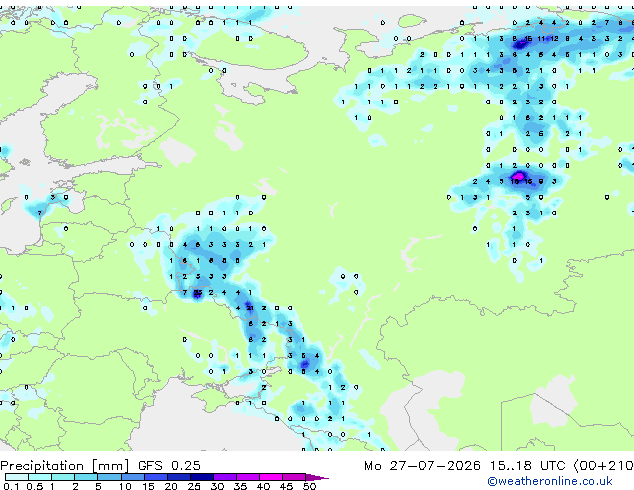Select the 0.5–1 mm legend swatch
The height and width of the screenshot is (490, 634).
40,477
